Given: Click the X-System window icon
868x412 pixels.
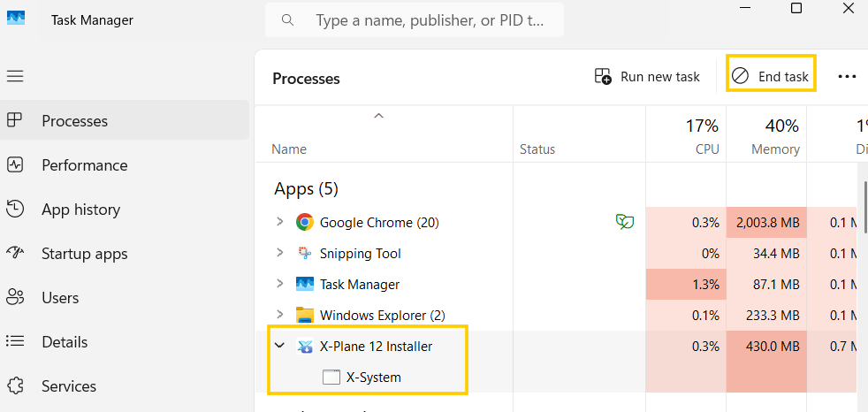Looking at the screenshot, I should point(331,378).
